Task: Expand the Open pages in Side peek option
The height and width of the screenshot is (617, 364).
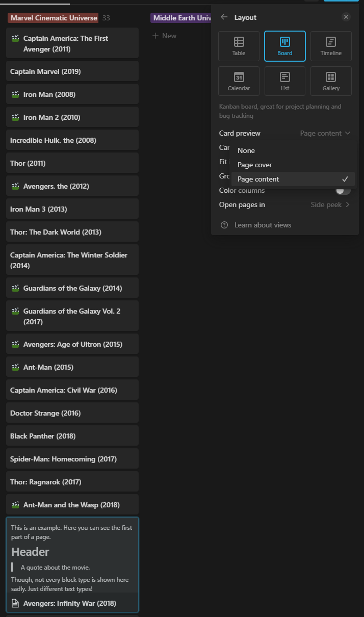Action: click(x=331, y=204)
